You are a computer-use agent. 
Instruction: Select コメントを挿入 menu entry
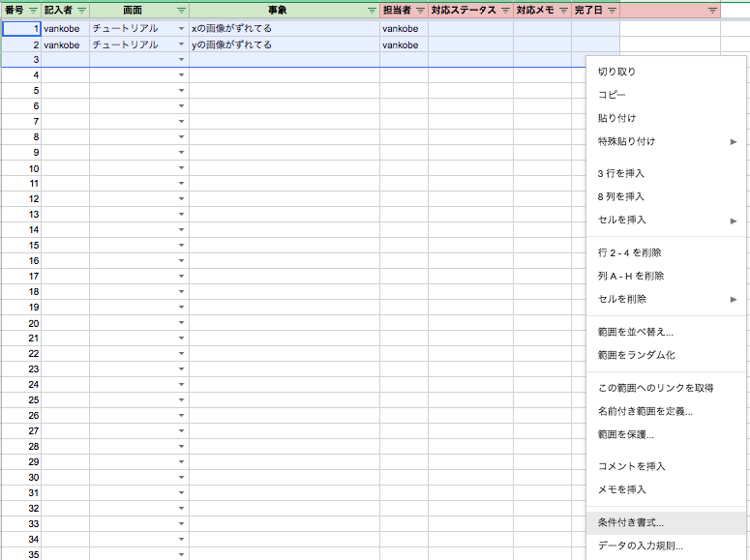point(666,466)
